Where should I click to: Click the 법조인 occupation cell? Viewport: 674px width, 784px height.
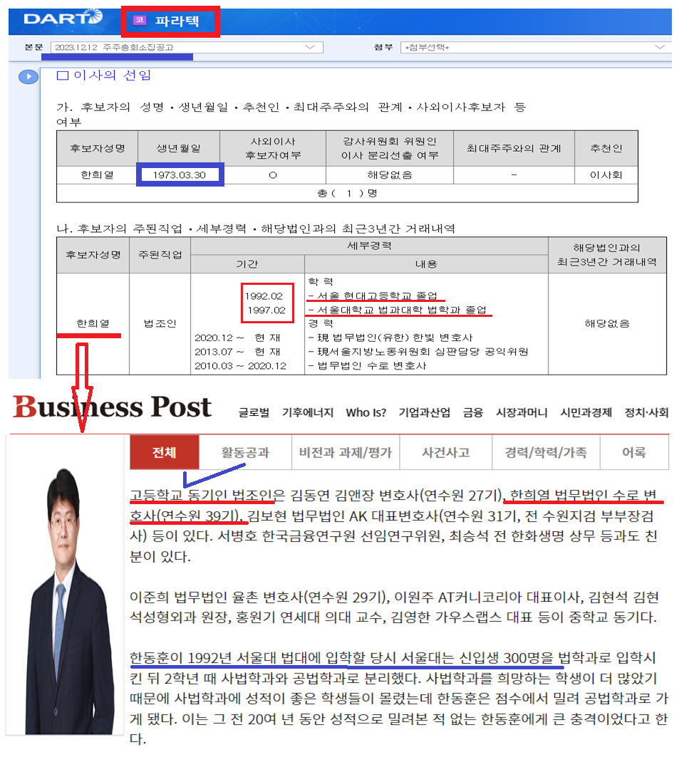[x=160, y=323]
